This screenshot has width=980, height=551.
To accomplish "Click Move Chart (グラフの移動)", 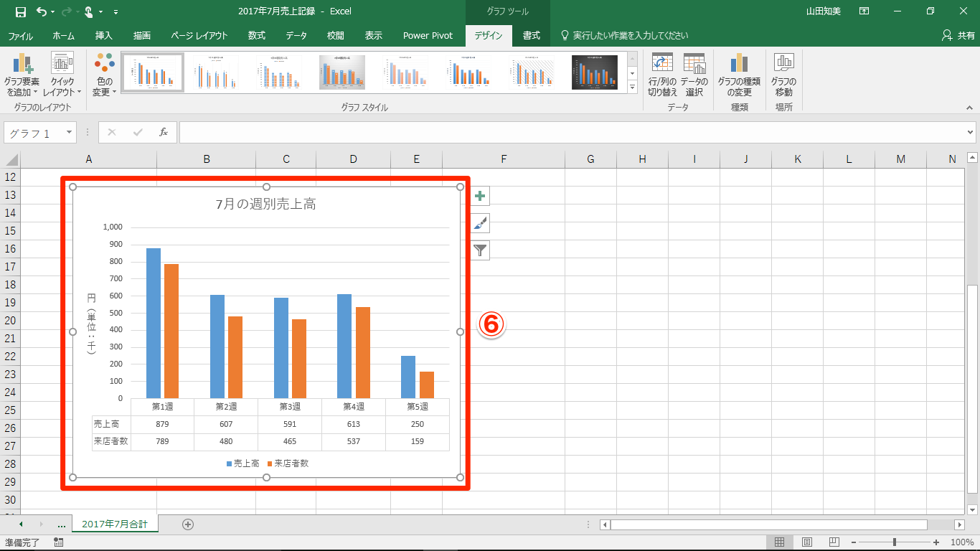I will 784,75.
